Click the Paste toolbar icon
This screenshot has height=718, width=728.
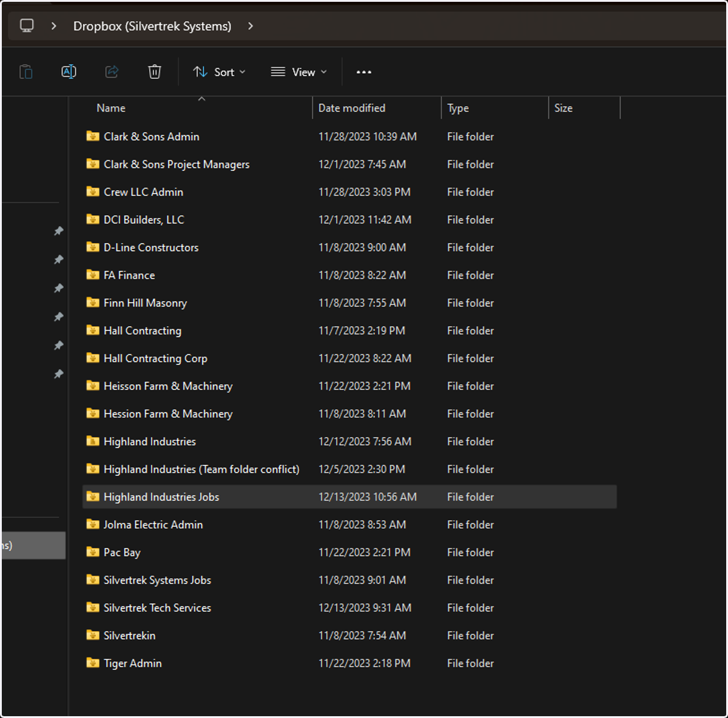click(x=26, y=72)
